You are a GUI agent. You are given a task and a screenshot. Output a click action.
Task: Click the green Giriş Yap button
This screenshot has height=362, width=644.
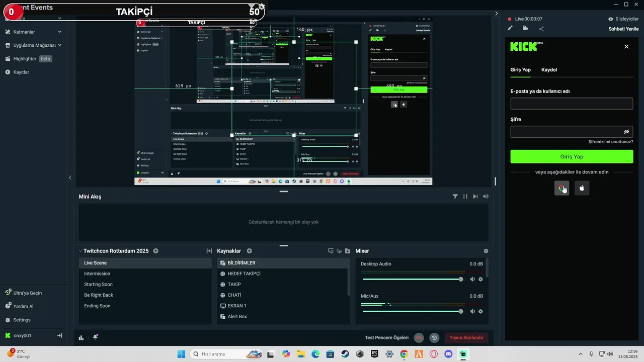click(x=572, y=156)
